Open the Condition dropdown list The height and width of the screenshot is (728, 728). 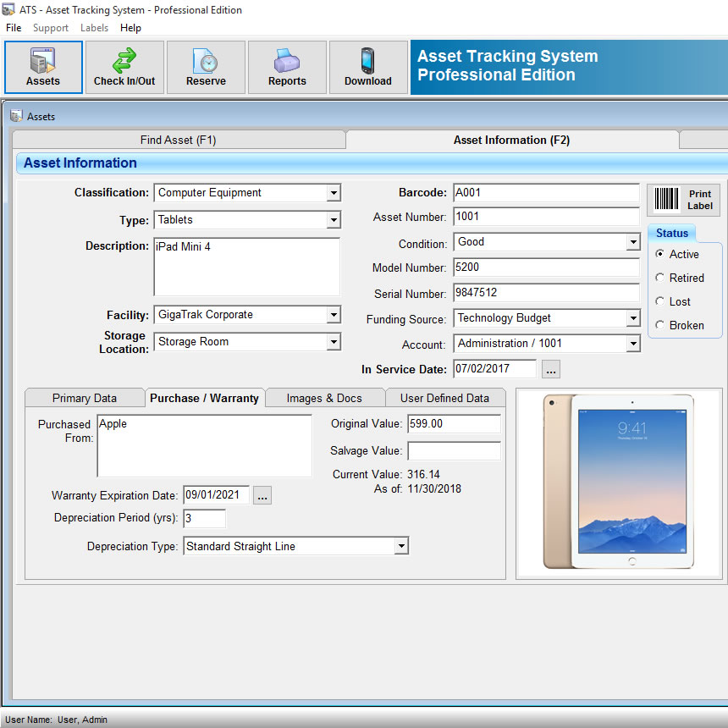coord(632,242)
